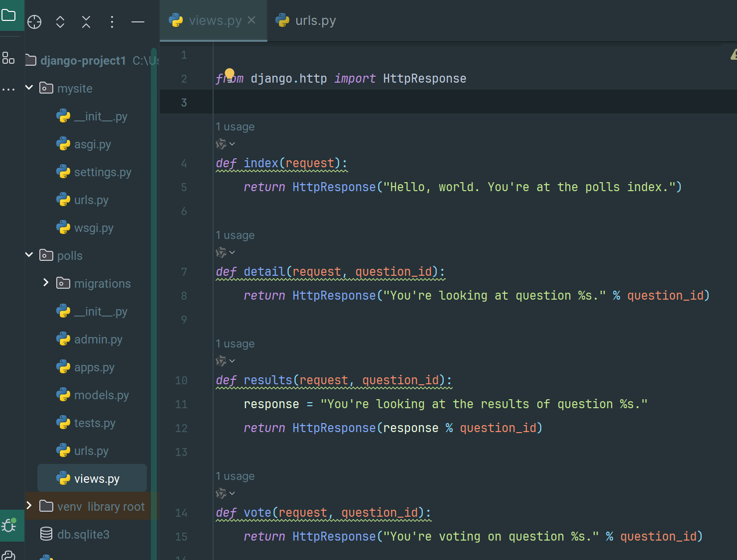The width and height of the screenshot is (737, 560).
Task: Expand the migrations folder
Action: (46, 283)
